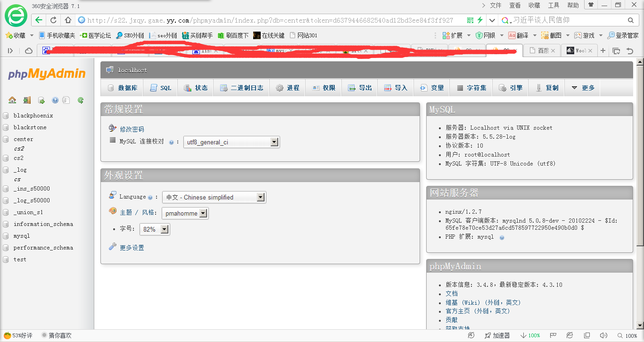Open the pmahomme theme dropdown

[x=185, y=213]
